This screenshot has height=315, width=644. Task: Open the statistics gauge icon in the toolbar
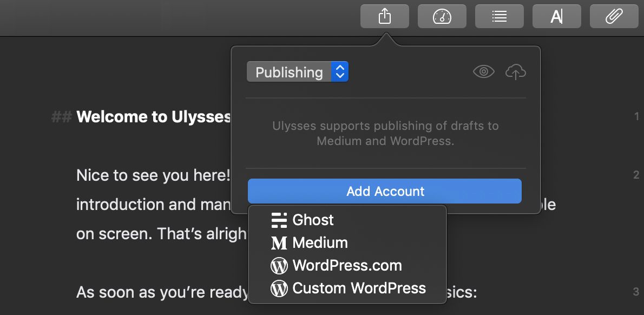[442, 16]
